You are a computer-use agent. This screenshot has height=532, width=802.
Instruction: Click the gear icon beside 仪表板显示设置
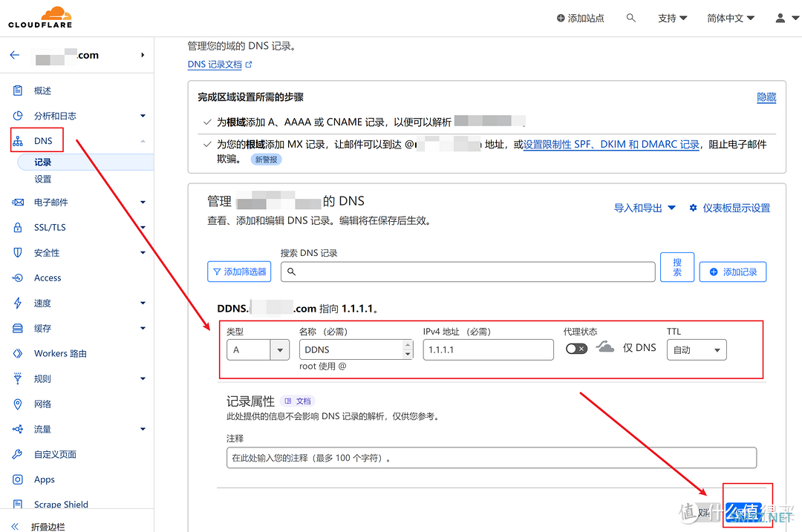click(693, 208)
